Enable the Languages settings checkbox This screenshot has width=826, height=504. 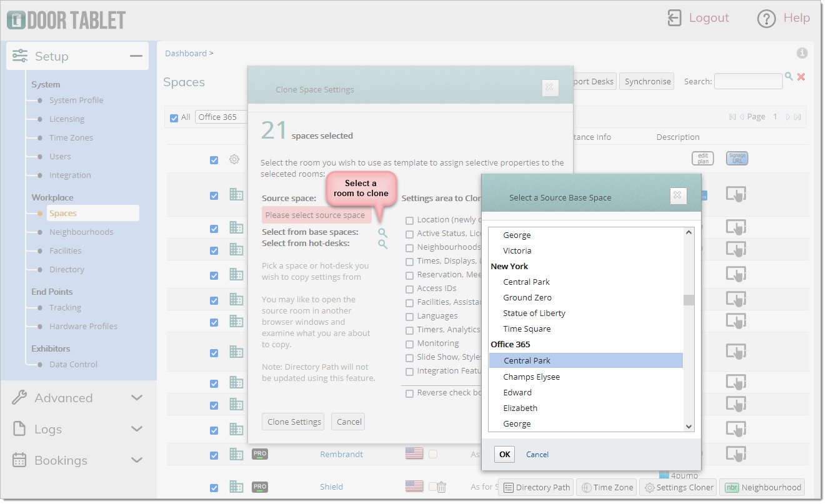click(410, 317)
